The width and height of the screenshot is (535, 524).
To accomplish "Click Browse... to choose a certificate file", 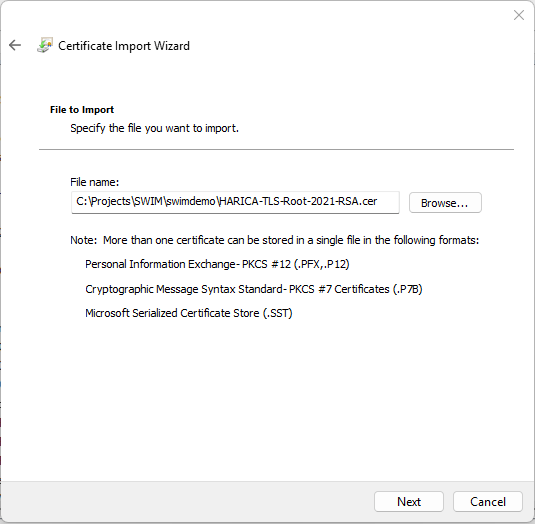I will [x=445, y=203].
